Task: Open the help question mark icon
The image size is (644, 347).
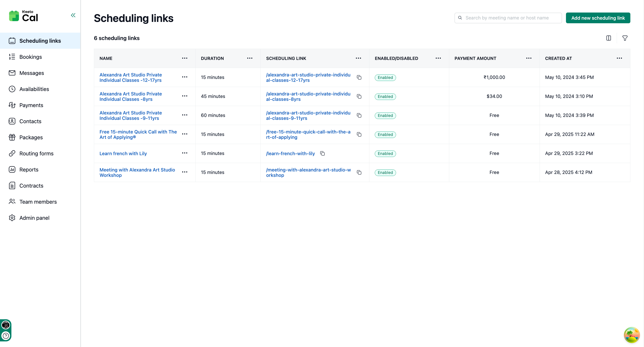Action: pyautogui.click(x=6, y=336)
